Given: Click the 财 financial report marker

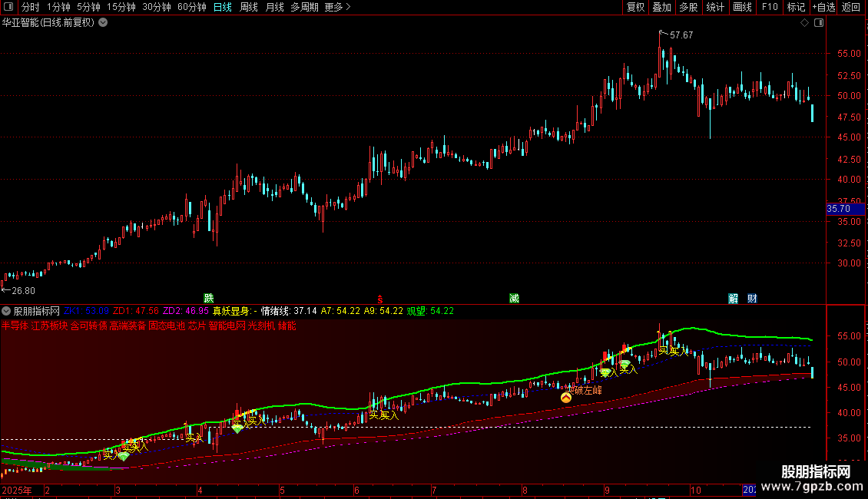Looking at the screenshot, I should pyautogui.click(x=752, y=299).
